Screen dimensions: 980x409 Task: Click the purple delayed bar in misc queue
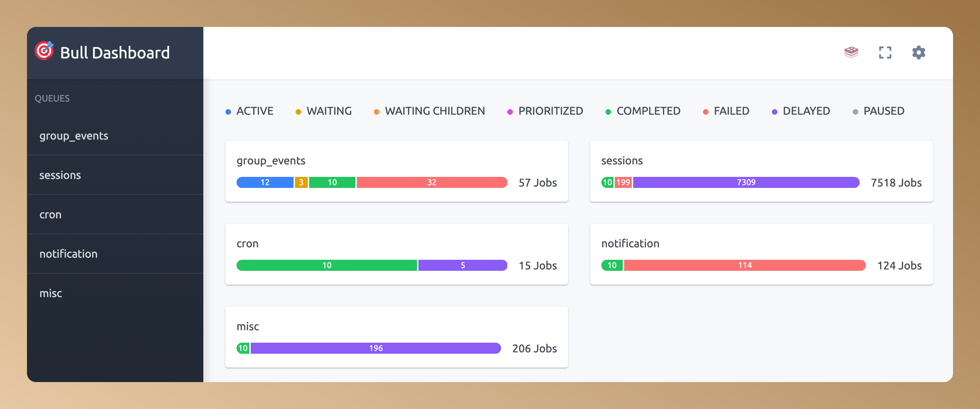376,348
